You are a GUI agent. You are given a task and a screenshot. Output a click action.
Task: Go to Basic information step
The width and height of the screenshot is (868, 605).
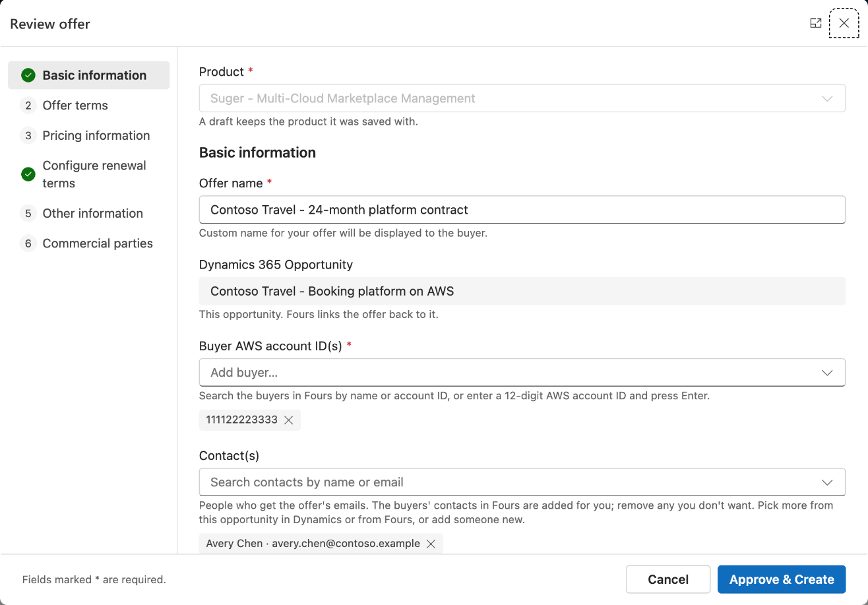coord(88,75)
